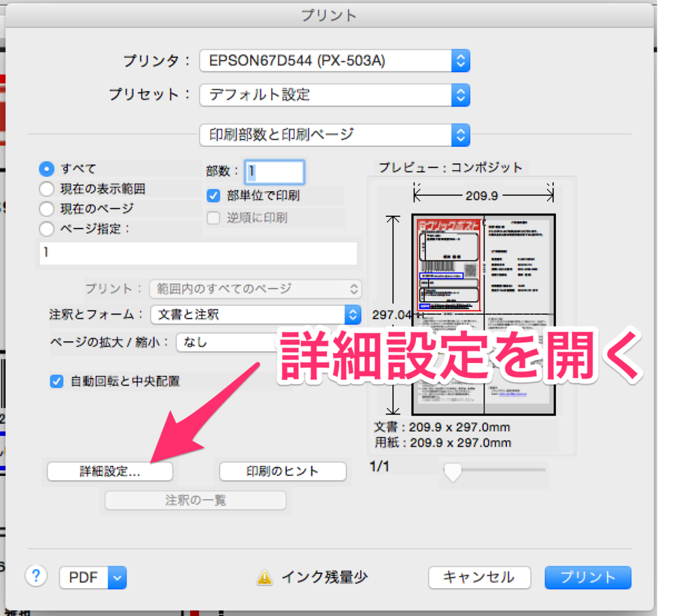Image resolution: width=696 pixels, height=616 pixels.
Task: Click the 印刷のヒント button
Action: tap(283, 471)
